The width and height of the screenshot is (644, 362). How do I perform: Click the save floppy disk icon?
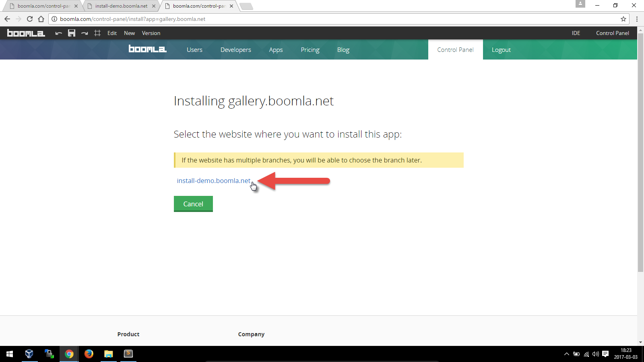72,33
